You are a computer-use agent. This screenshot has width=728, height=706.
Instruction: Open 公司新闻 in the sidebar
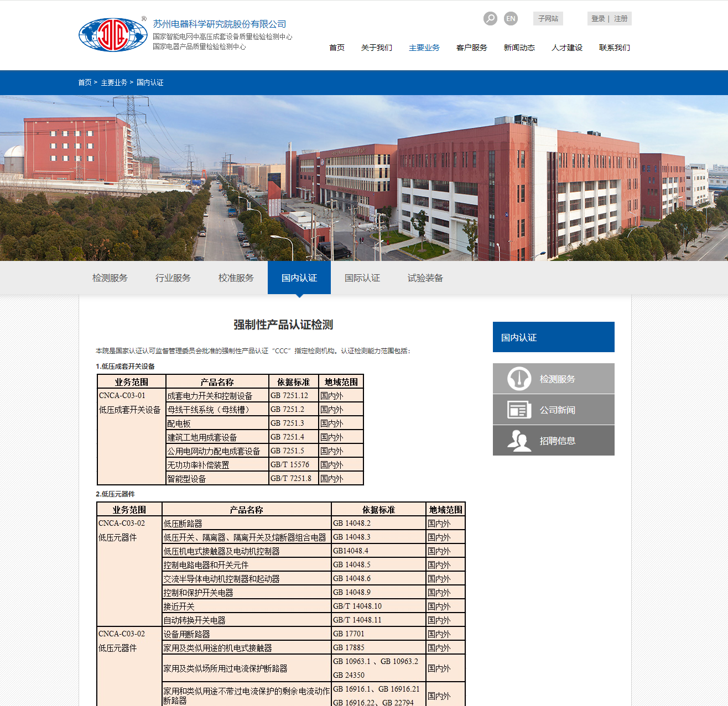[554, 410]
